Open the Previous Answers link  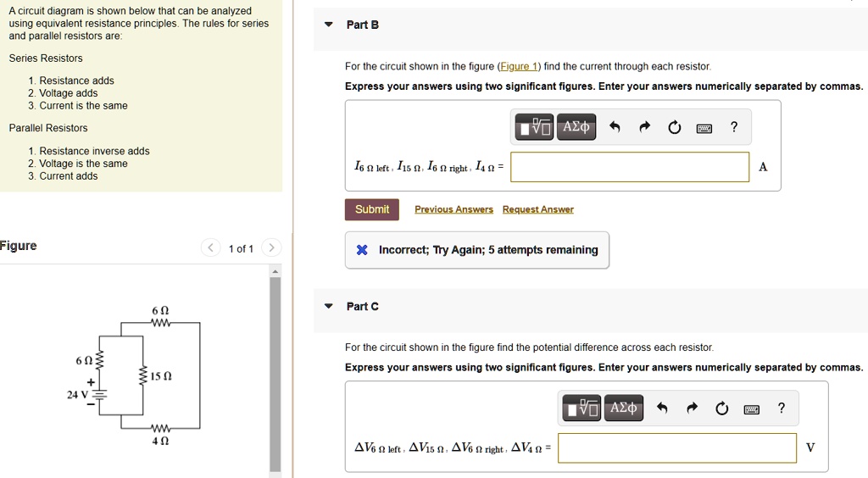pyautogui.click(x=453, y=209)
